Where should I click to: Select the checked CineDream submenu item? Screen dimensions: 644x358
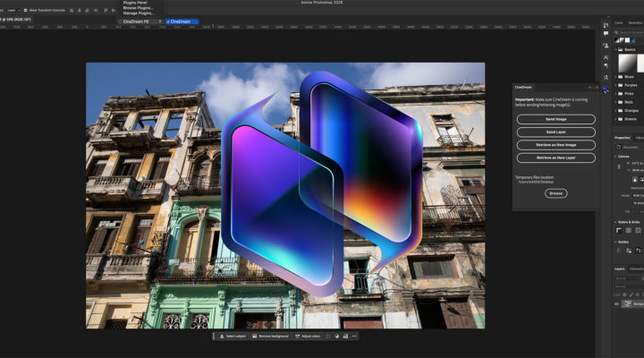pos(182,21)
